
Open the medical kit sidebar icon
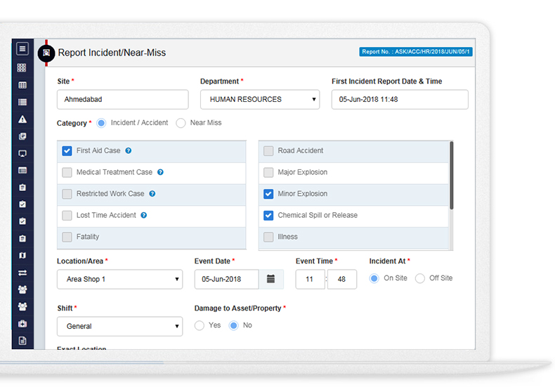click(x=22, y=324)
